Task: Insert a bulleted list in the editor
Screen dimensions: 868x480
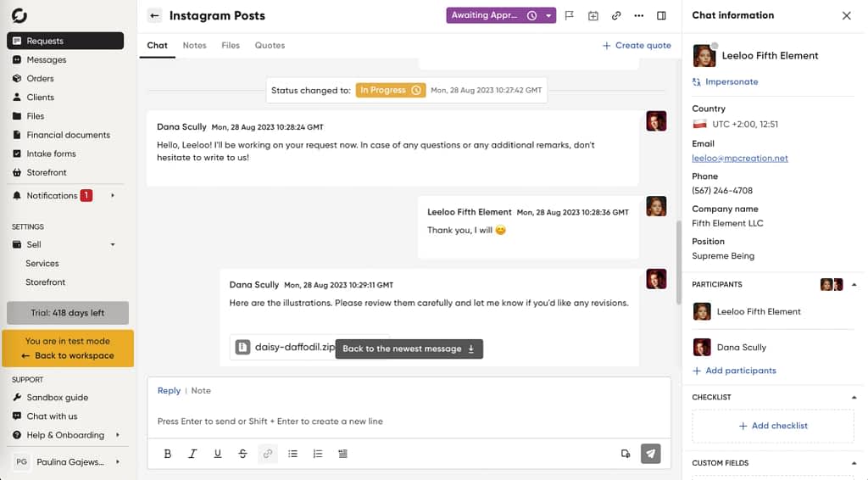Action: pos(292,454)
